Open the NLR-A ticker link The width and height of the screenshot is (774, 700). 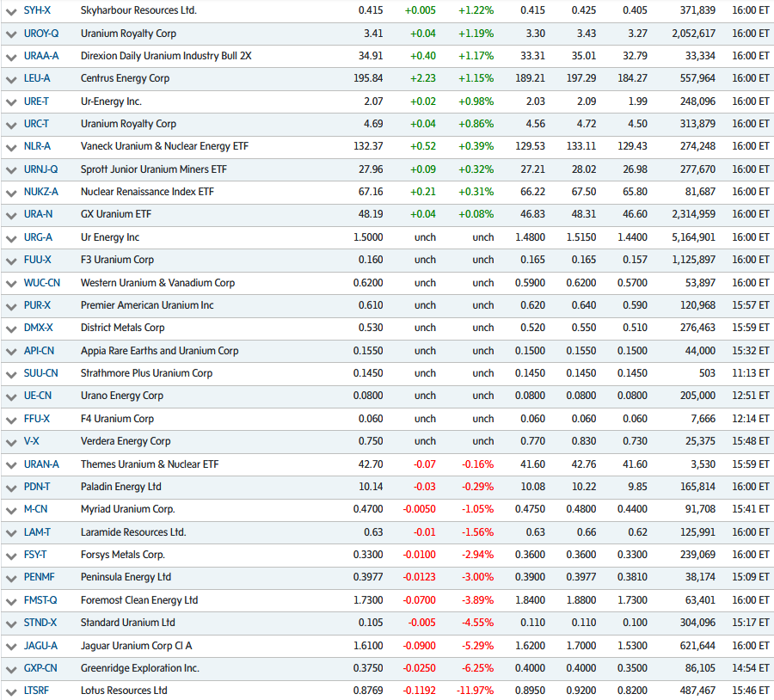[37, 146]
